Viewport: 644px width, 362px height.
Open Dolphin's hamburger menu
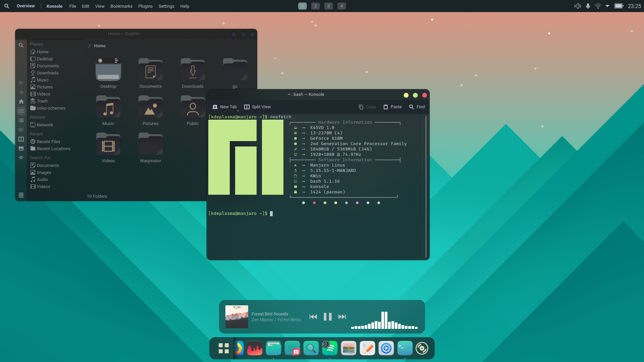pyautogui.click(x=21, y=195)
